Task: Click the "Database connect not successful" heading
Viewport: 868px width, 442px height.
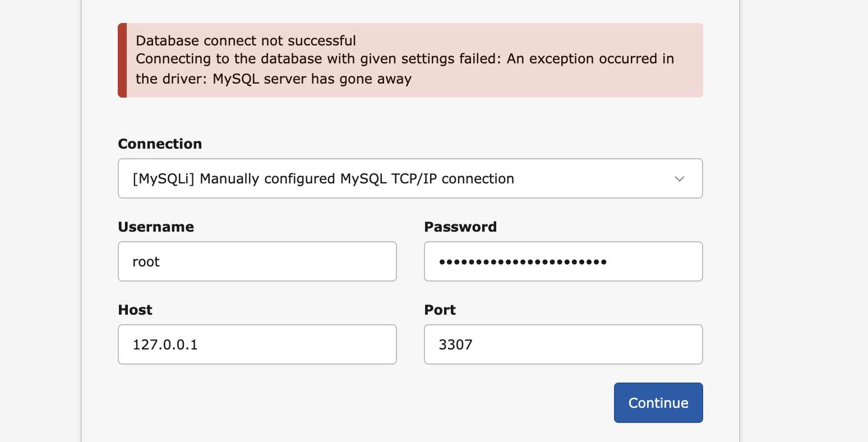Action: point(246,41)
